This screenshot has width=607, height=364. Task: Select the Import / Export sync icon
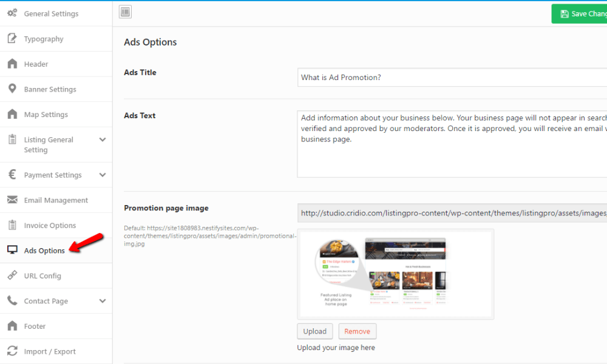point(12,351)
